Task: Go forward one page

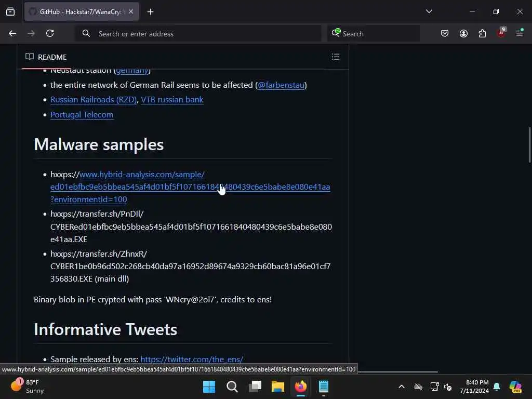Action: tap(31, 34)
